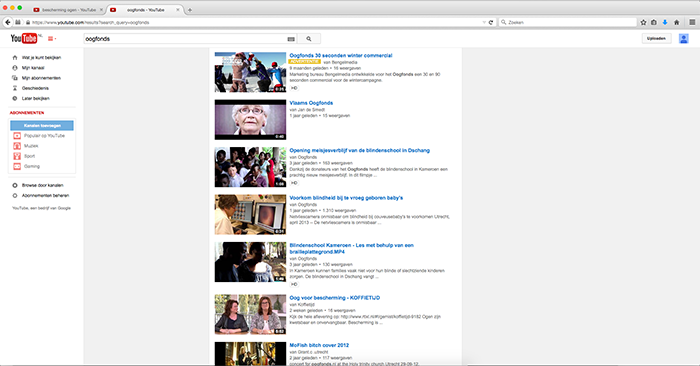
Task: Click the Geschiedenis label in sidebar
Action: [x=35, y=88]
